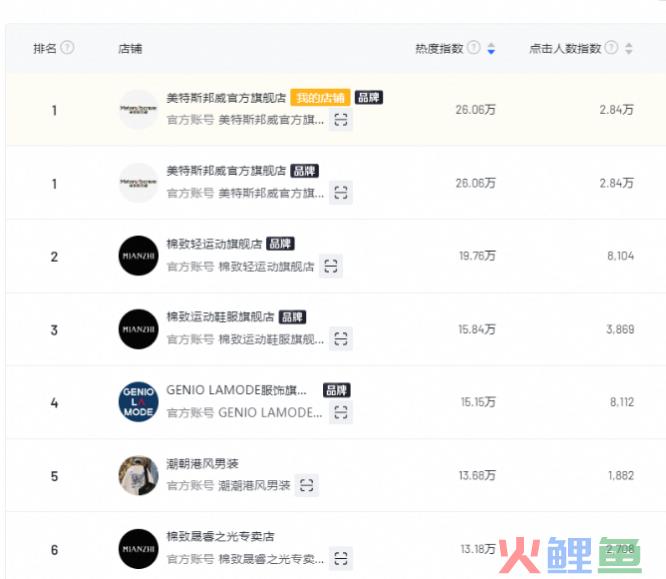
Task: Open 美特斯邦威官方旗舰店 name in second row
Action: [x=226, y=171]
